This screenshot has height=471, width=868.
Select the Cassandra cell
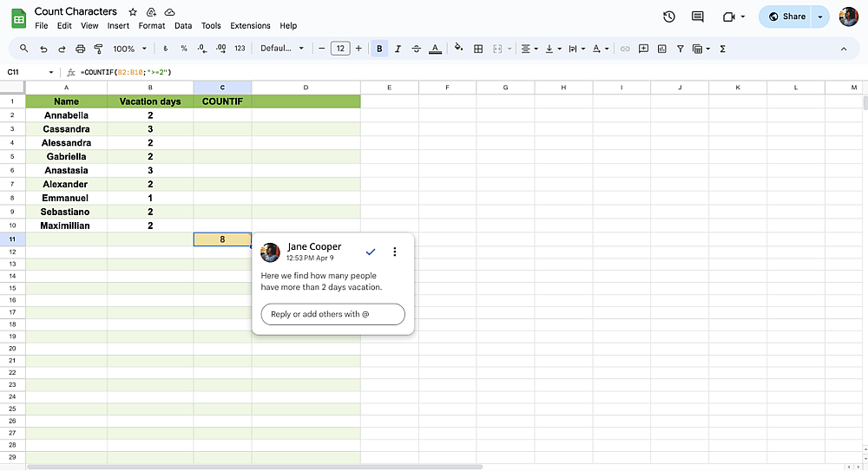tap(67, 129)
